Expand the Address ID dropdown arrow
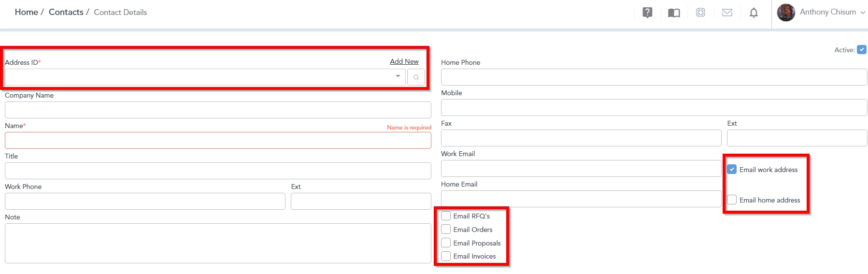Viewport: 868px width, 274px height. tap(398, 76)
